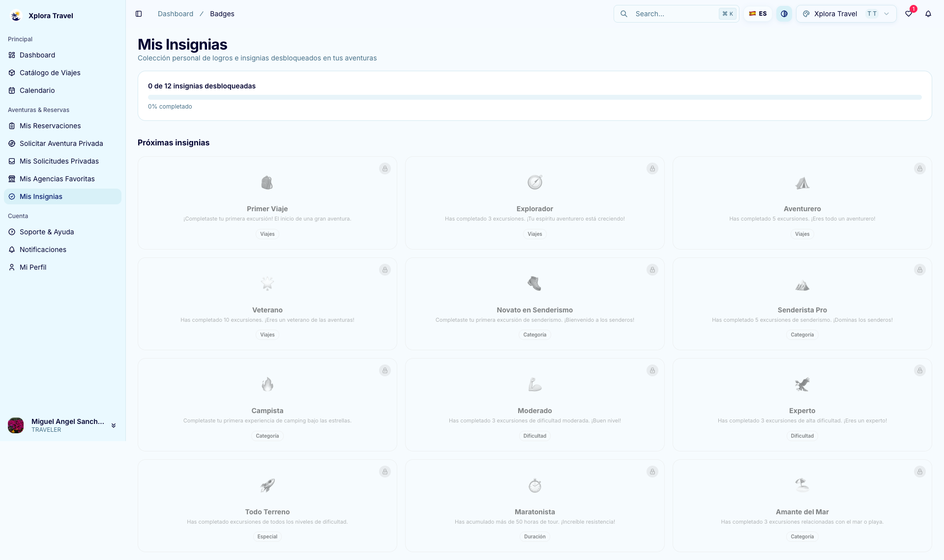Image resolution: width=944 pixels, height=560 pixels.
Task: Toggle the sidebar panel icon
Action: pyautogui.click(x=139, y=14)
